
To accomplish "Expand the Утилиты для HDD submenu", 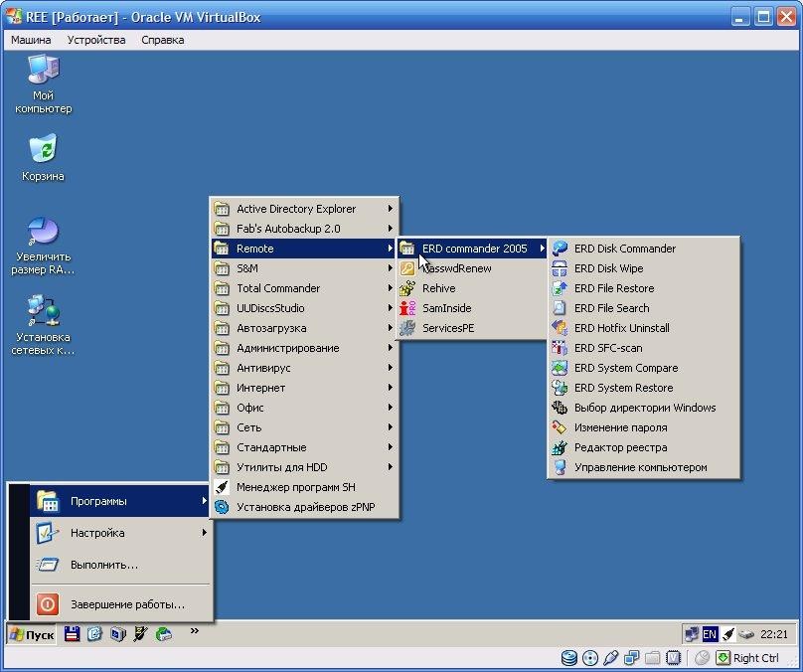I will click(x=305, y=467).
